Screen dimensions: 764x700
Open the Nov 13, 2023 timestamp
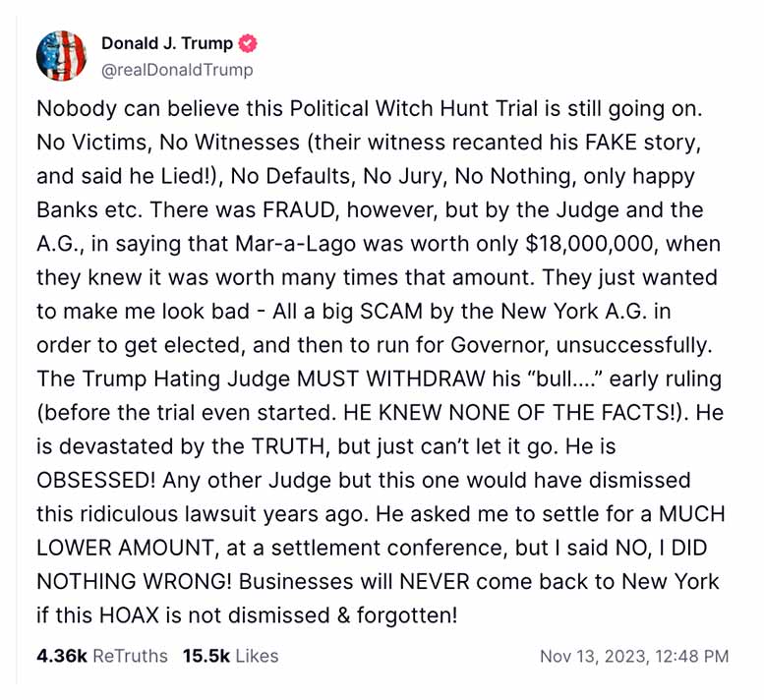click(634, 656)
